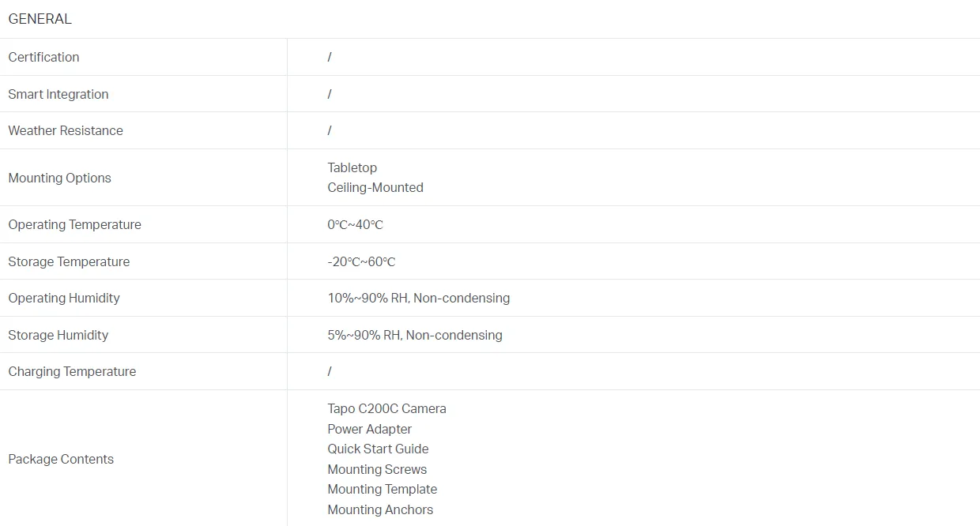Click the 10%~90% RH, Non-condensing value
980x526 pixels.
[419, 298]
